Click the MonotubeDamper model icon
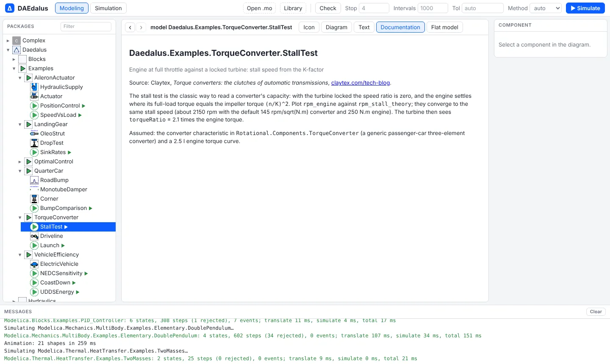The width and height of the screenshot is (610, 364). click(x=34, y=190)
